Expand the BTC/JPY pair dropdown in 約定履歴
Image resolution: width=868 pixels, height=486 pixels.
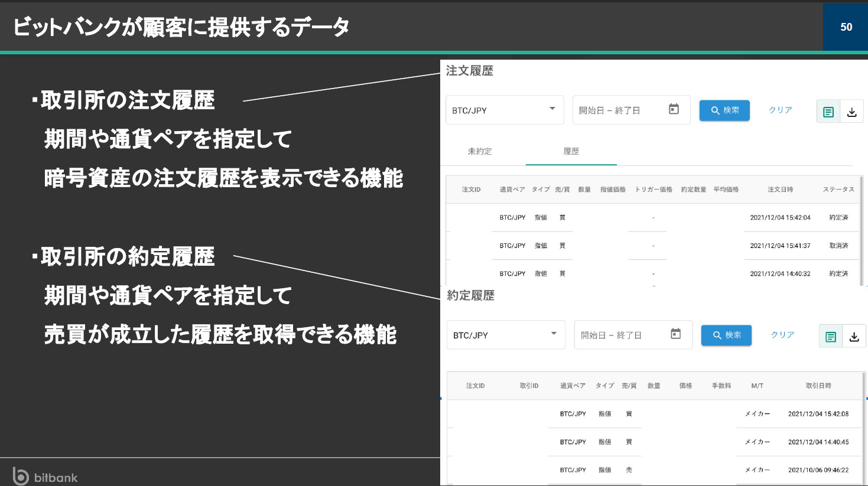tap(506, 335)
